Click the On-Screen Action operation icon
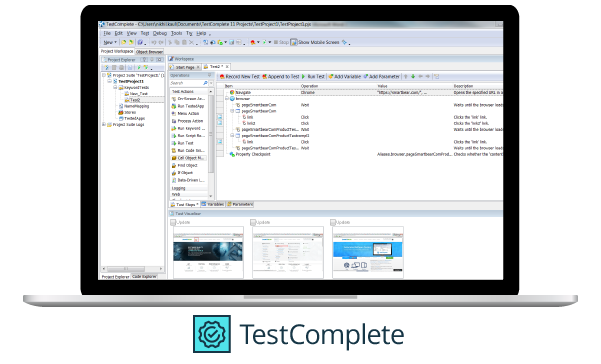 coord(174,99)
